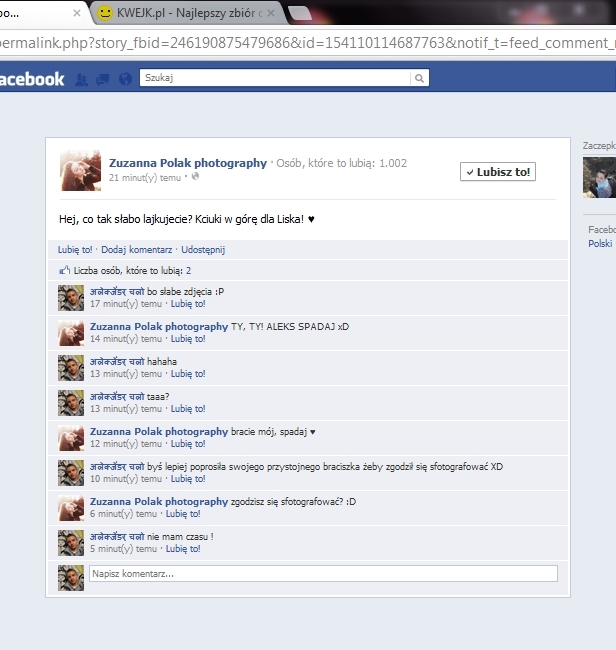Click 'Dodaj komentarz' link
The image size is (616, 650).
(137, 250)
